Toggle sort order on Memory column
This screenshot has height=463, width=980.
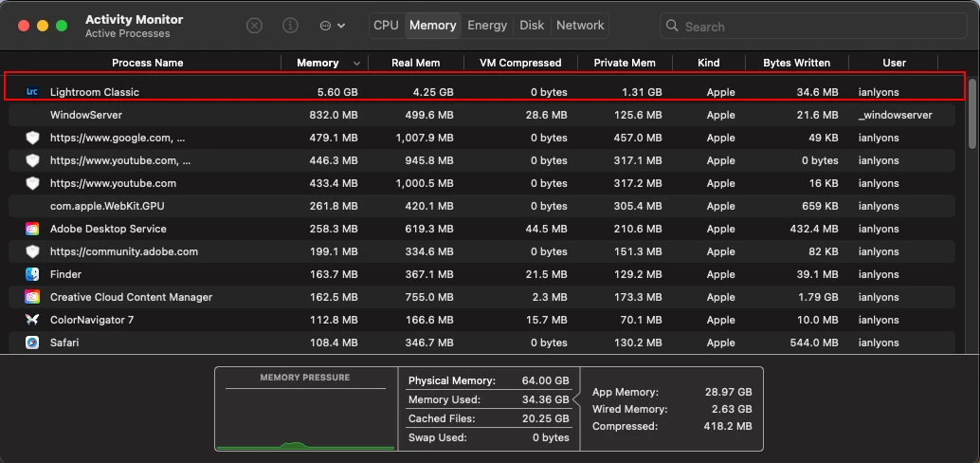(x=324, y=63)
